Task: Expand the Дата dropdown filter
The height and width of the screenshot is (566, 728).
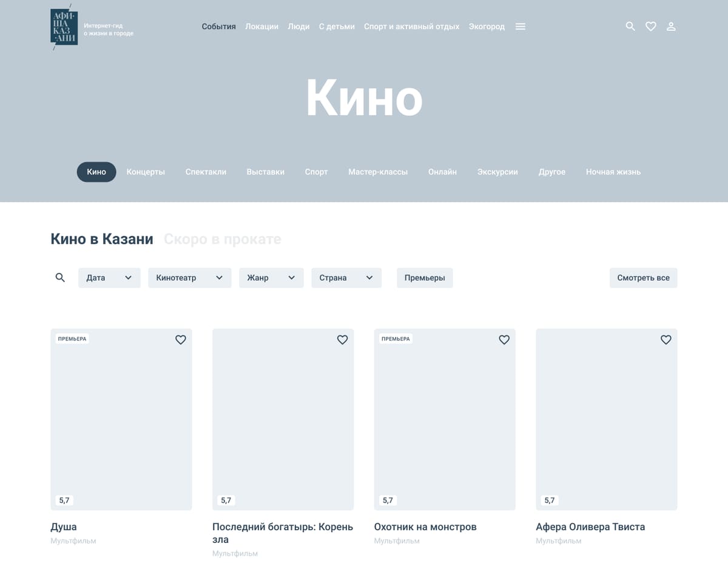Action: pyautogui.click(x=109, y=278)
